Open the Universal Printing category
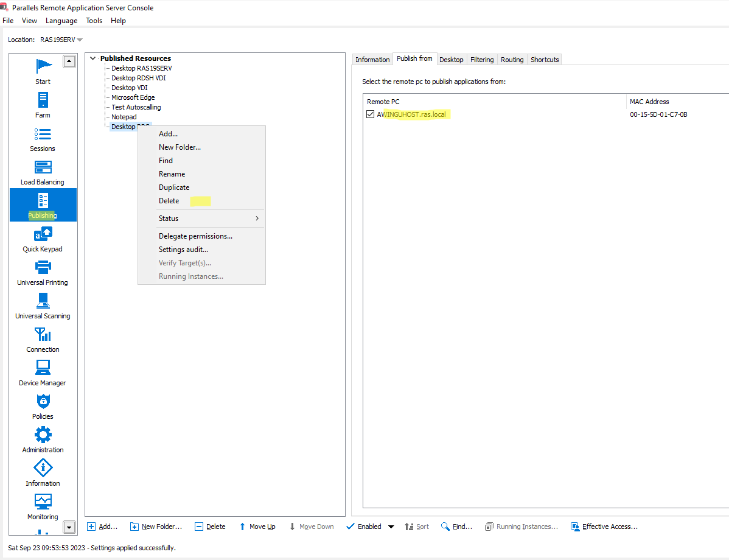This screenshot has width=729, height=560. point(43,273)
